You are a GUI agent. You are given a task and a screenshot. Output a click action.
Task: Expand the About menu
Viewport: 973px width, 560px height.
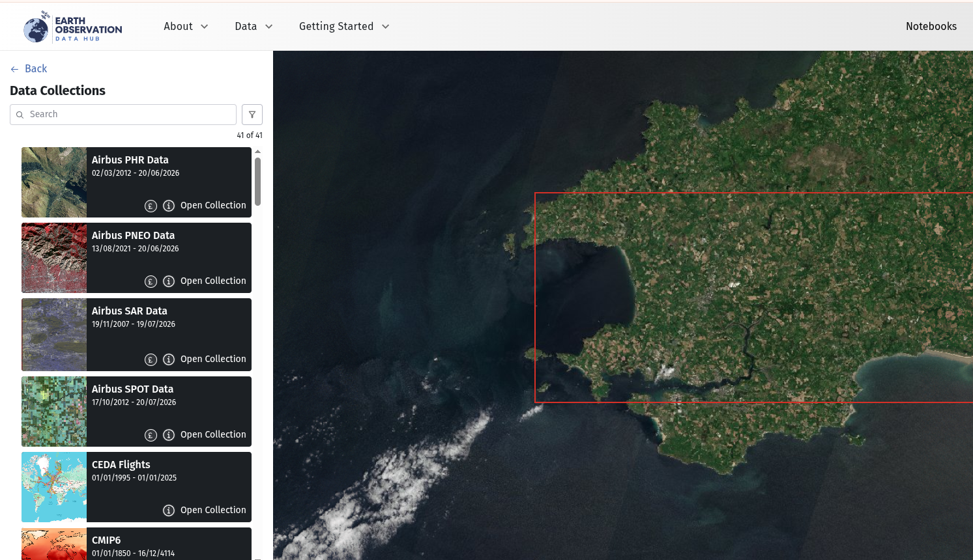(186, 27)
